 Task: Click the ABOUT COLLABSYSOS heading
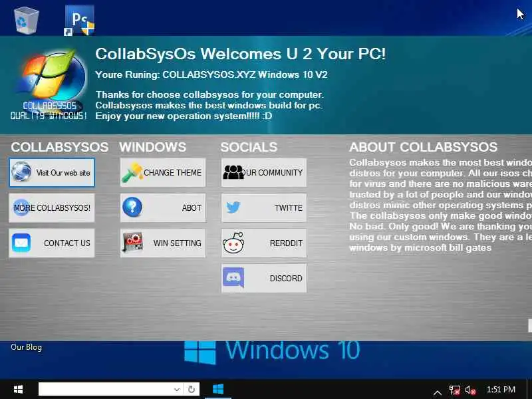[x=423, y=147]
